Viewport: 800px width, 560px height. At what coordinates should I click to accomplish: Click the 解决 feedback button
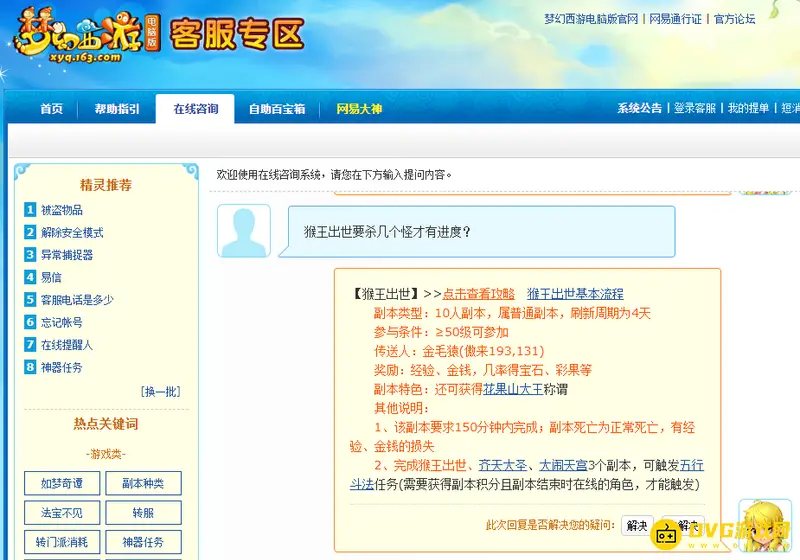pos(637,525)
